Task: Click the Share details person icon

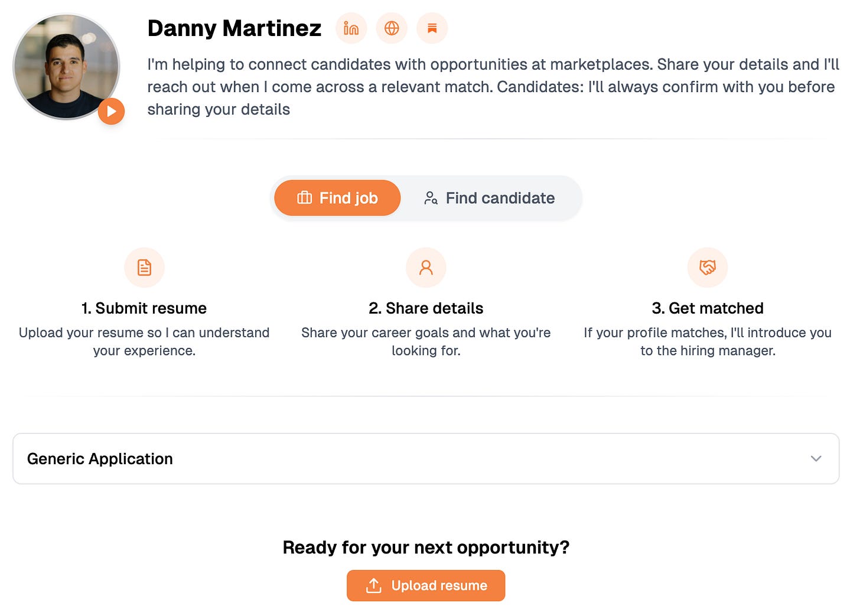Action: pos(426,268)
